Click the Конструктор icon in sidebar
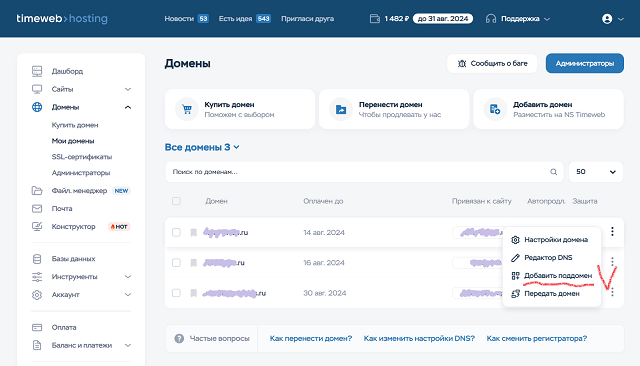The width and height of the screenshot is (640, 366). [37, 226]
